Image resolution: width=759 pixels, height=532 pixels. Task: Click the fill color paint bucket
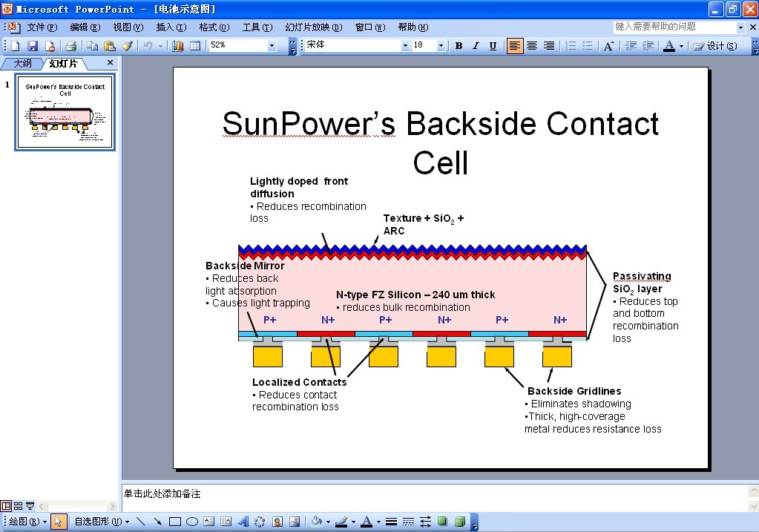315,522
